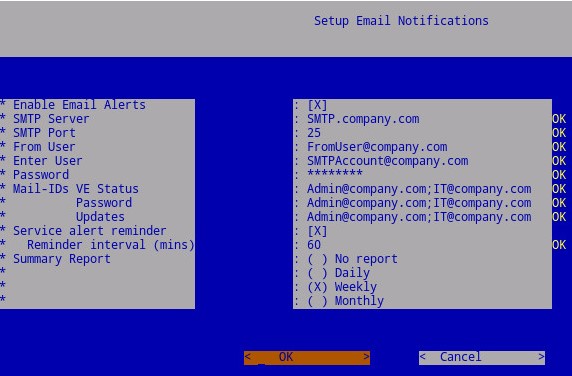572x376 pixels.
Task: Click the Reminder interval field showing 60
Action: 314,245
